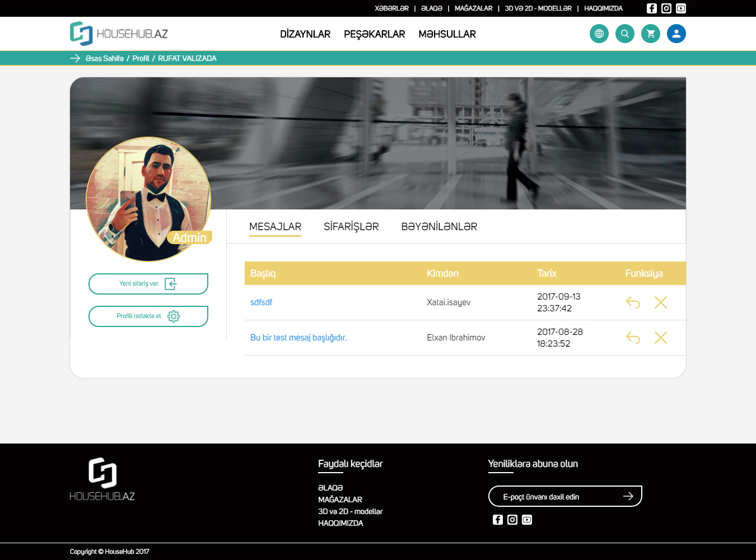Switch to the BƏYƏNİLƏNLƏR tab
This screenshot has width=756, height=560.
[x=439, y=227]
